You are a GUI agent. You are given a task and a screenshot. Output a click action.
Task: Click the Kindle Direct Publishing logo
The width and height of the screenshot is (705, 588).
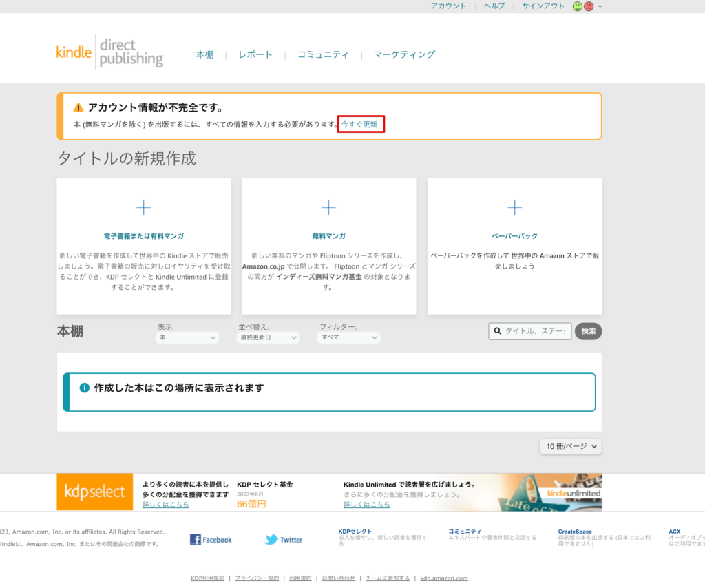point(109,52)
